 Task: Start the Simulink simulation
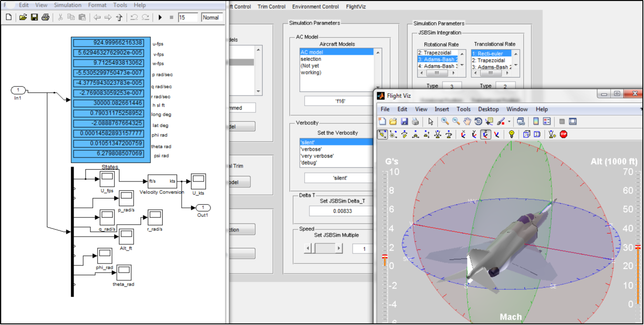click(x=160, y=17)
